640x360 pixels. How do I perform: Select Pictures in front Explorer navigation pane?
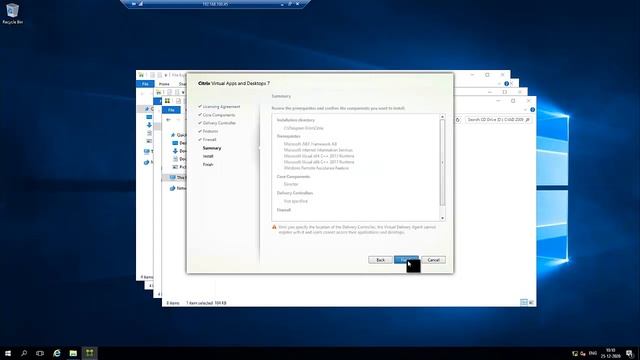coord(179,167)
